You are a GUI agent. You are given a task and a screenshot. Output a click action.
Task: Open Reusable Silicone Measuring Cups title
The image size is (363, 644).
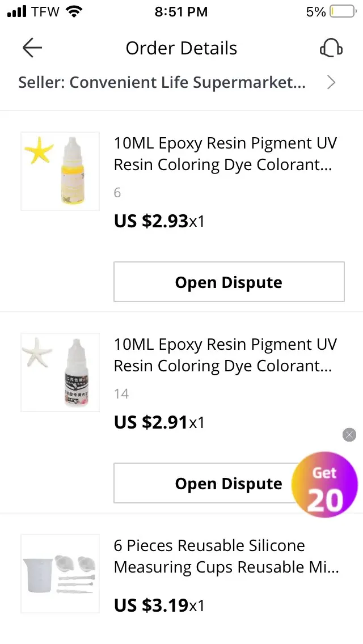coord(226,556)
